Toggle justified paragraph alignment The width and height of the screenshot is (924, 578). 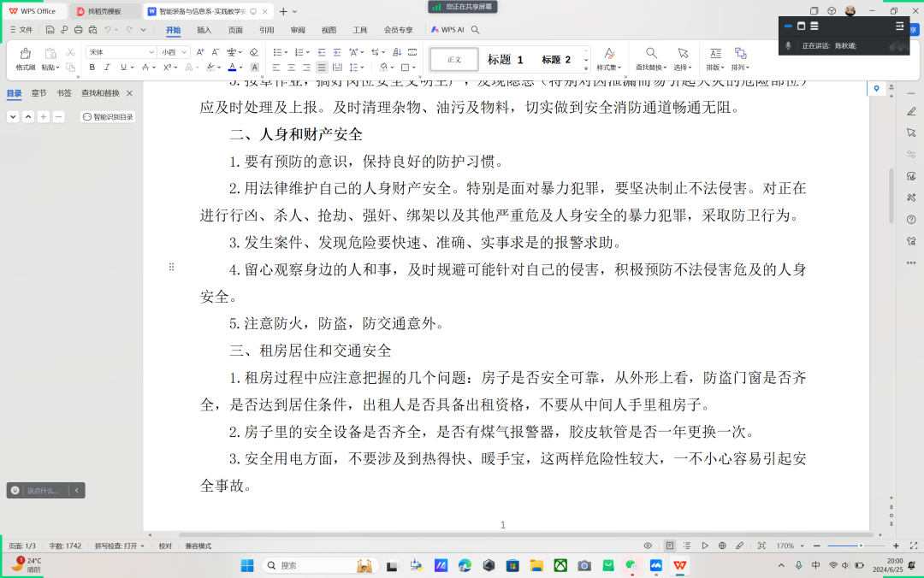pos(322,68)
